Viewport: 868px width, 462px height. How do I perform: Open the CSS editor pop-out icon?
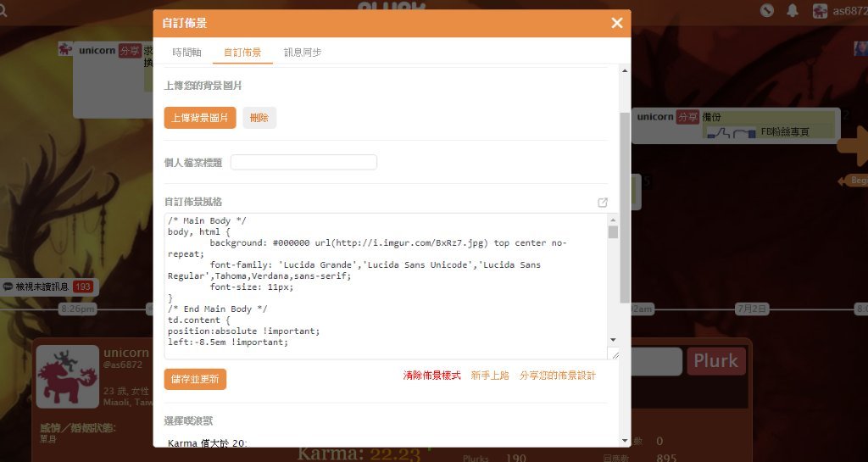(x=603, y=203)
